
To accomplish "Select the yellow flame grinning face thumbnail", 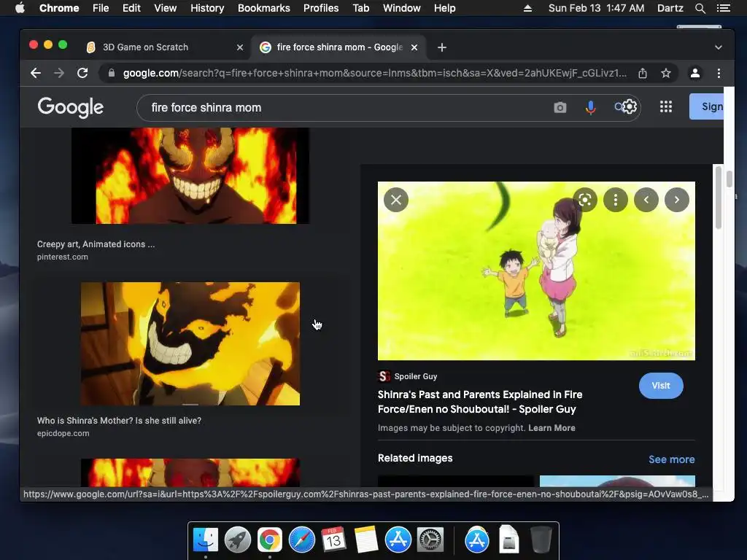I will [x=190, y=344].
